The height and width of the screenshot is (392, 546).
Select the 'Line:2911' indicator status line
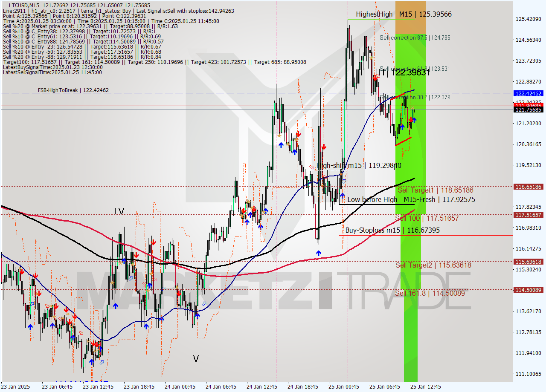[x=118, y=11]
